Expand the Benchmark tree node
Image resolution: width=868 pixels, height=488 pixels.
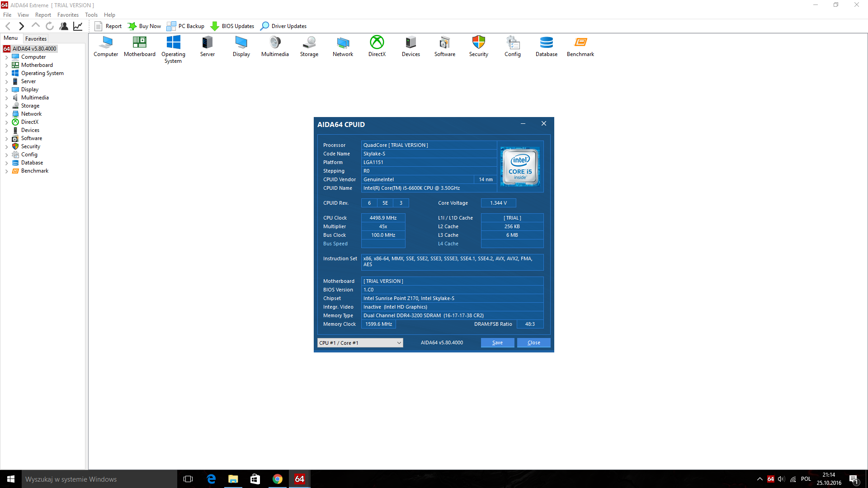click(x=6, y=171)
